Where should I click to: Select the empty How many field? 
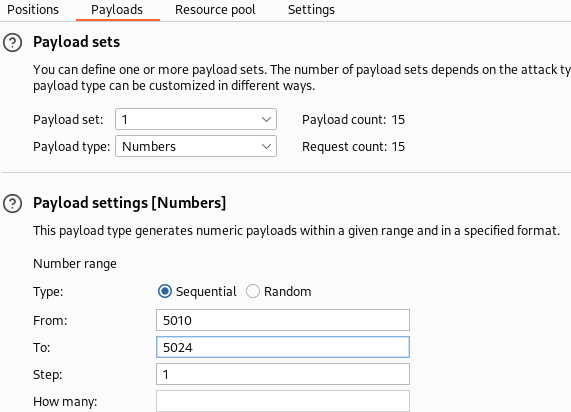tap(283, 401)
